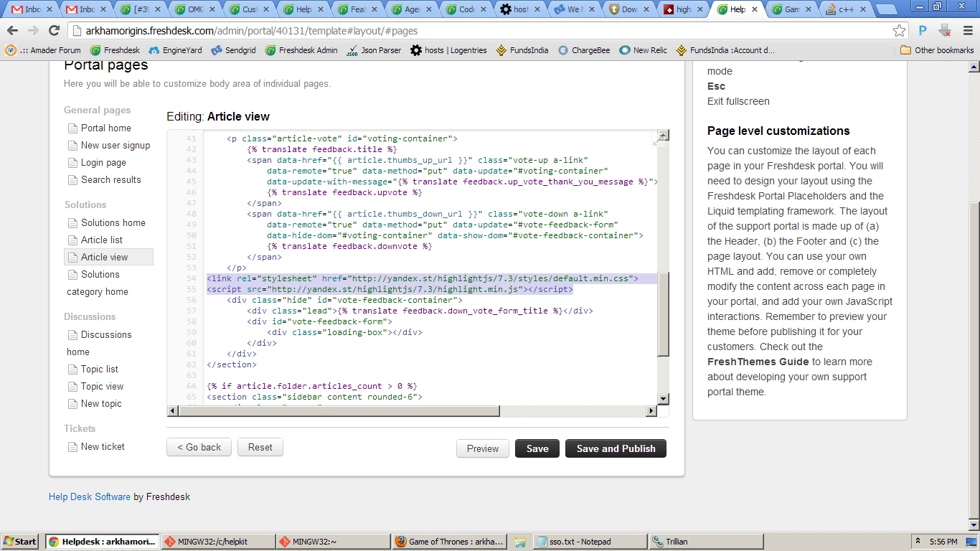Reload the current page
The width and height of the screenshot is (980, 551).
tap(54, 31)
